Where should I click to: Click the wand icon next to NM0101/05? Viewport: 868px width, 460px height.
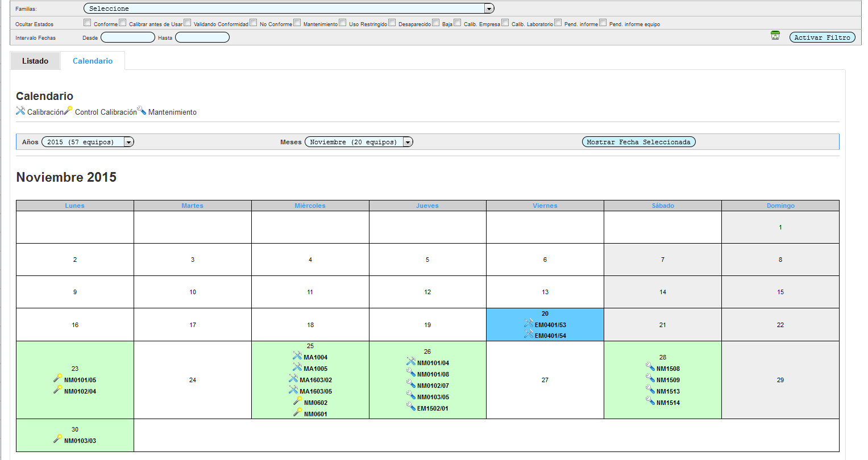click(x=58, y=378)
